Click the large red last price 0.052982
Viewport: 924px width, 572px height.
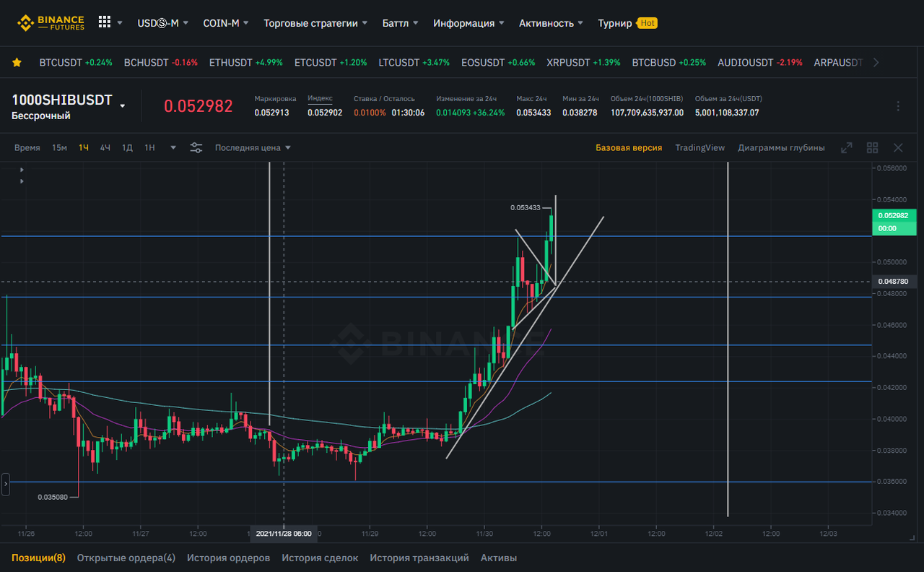click(x=199, y=106)
